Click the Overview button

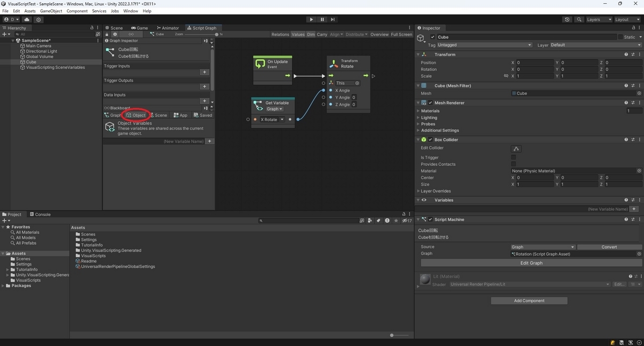(x=379, y=34)
